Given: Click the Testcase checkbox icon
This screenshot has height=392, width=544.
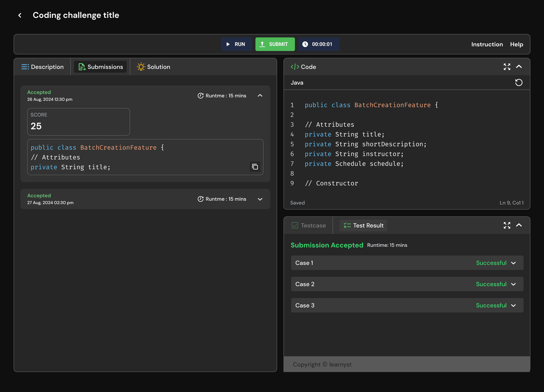Looking at the screenshot, I should [x=295, y=225].
